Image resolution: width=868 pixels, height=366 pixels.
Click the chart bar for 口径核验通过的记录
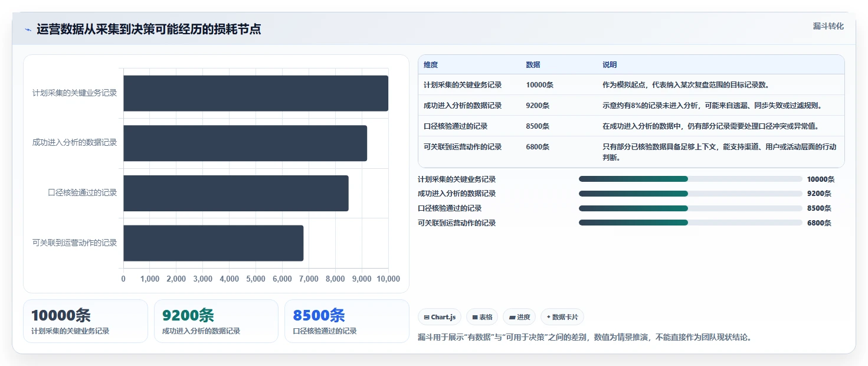point(236,193)
